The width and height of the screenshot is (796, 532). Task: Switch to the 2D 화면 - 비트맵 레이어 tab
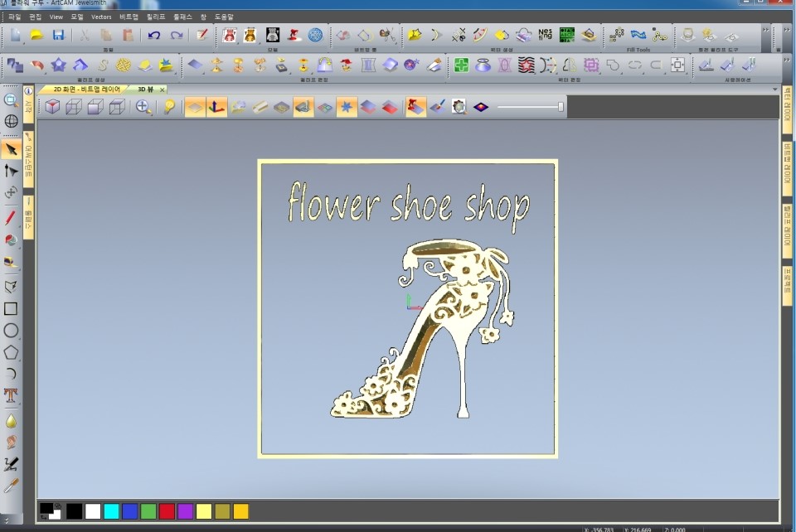87,89
